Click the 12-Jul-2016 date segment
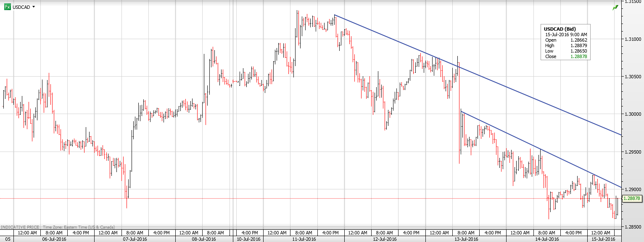 pyautogui.click(x=385, y=239)
